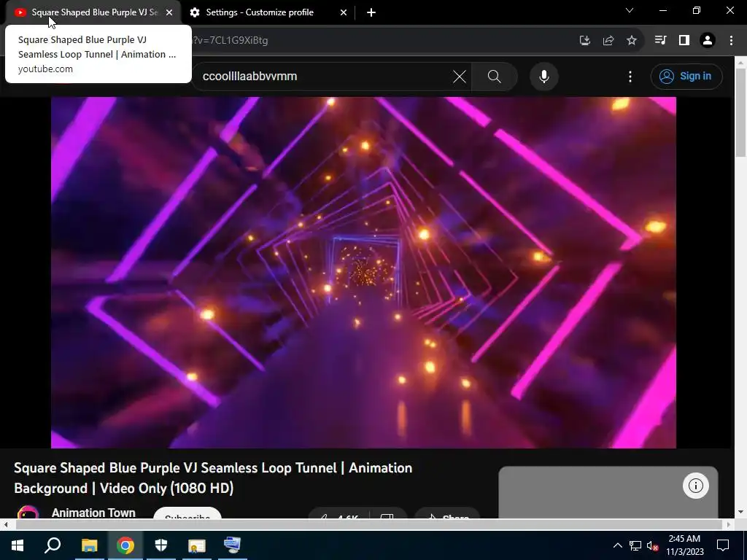Click the Chrome taskbar icon
This screenshot has height=560, width=747.
[125, 545]
